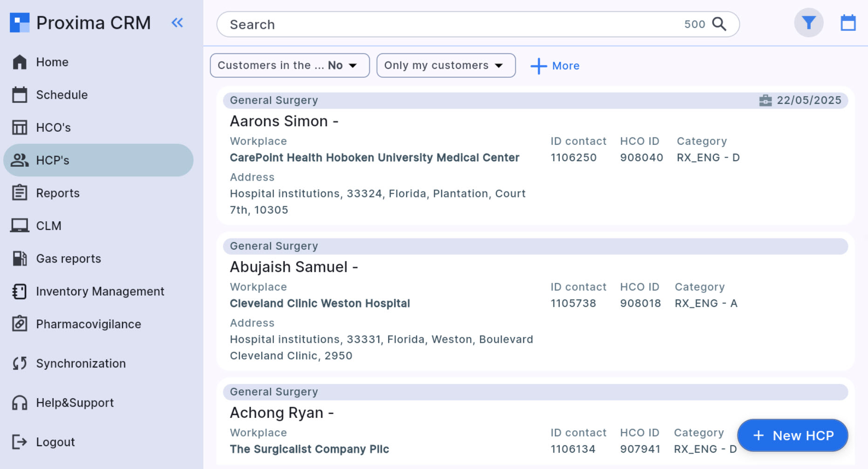
Task: Click the magnifier search icon
Action: [719, 24]
